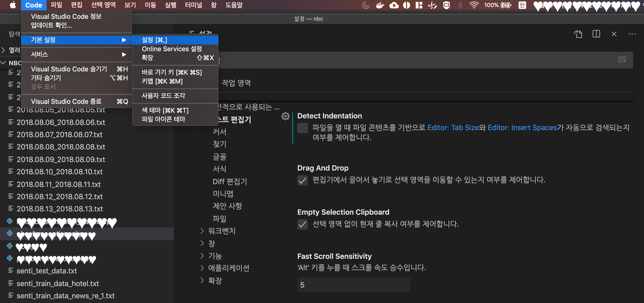Open the cloud upload menu bar icon
Image resolution: width=644 pixels, height=303 pixels.
[x=394, y=5]
